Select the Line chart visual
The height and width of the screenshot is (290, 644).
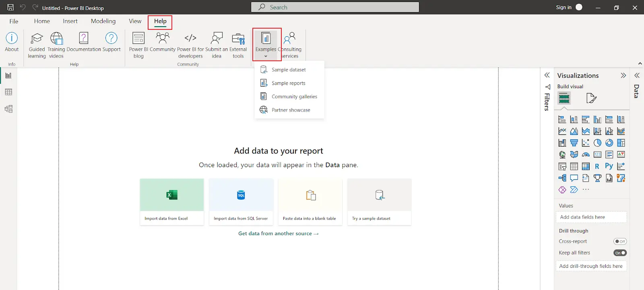(x=562, y=131)
